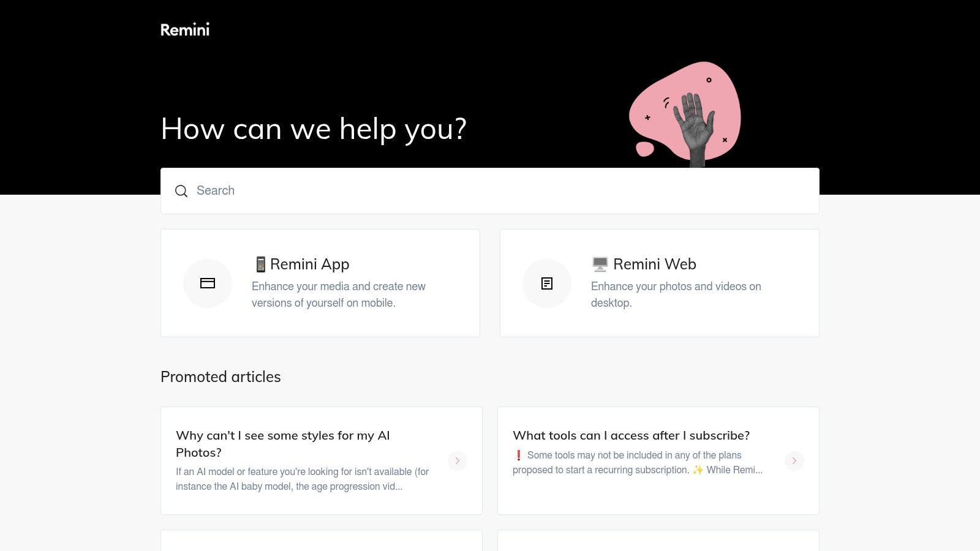The height and width of the screenshot is (551, 980).
Task: Click the document icon in Remini Web tile
Action: pos(547,283)
